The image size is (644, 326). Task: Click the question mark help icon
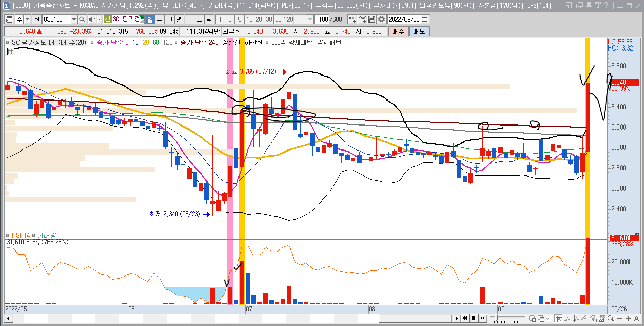click(605, 6)
